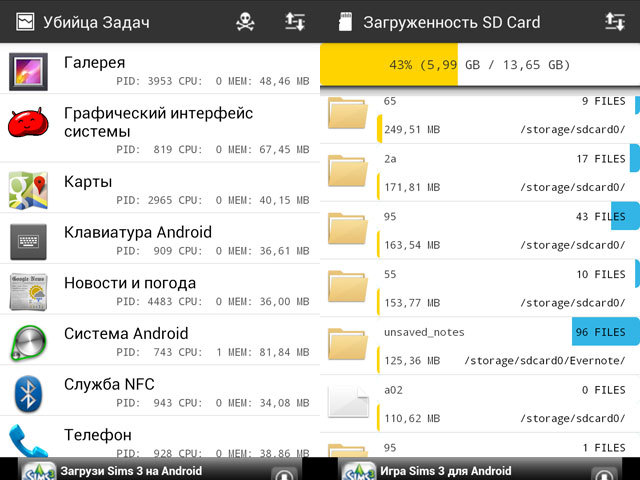Select the Галерея process name
Image resolution: width=640 pixels, height=480 pixels.
pyautogui.click(x=95, y=62)
